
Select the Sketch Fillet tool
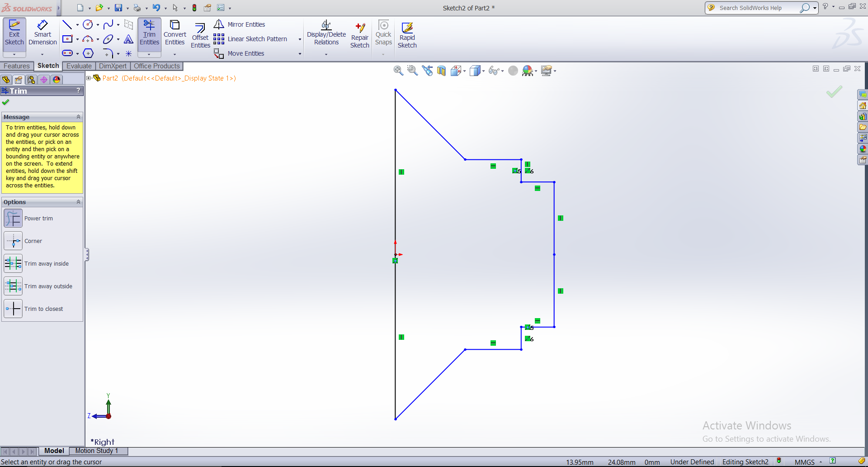(108, 53)
